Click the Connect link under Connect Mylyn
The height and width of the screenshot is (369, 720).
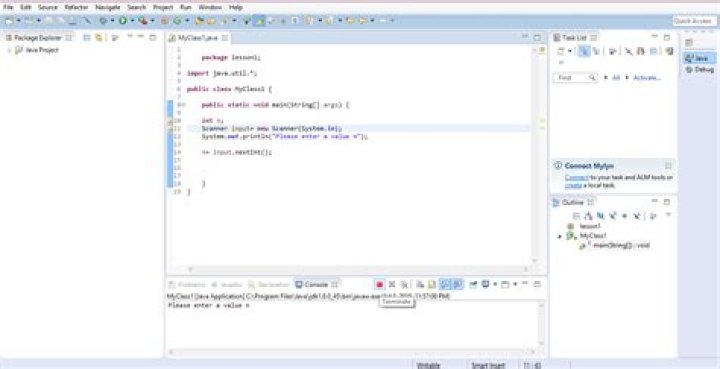click(x=576, y=178)
